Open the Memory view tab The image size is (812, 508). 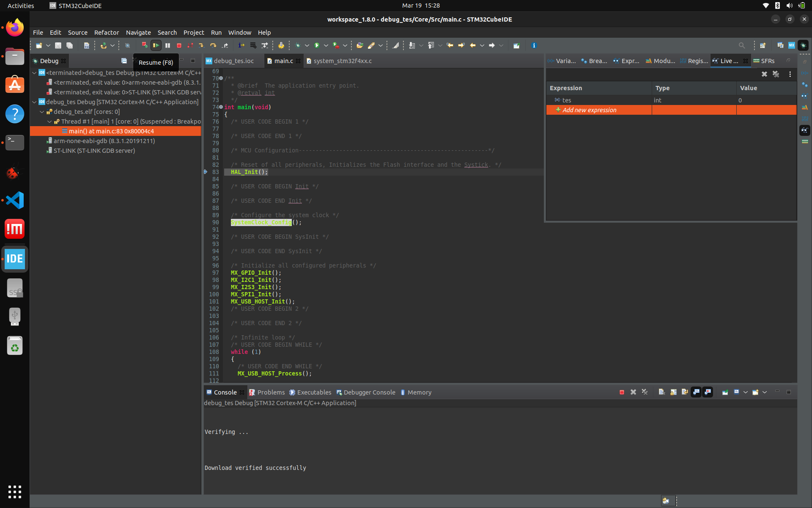(416, 392)
